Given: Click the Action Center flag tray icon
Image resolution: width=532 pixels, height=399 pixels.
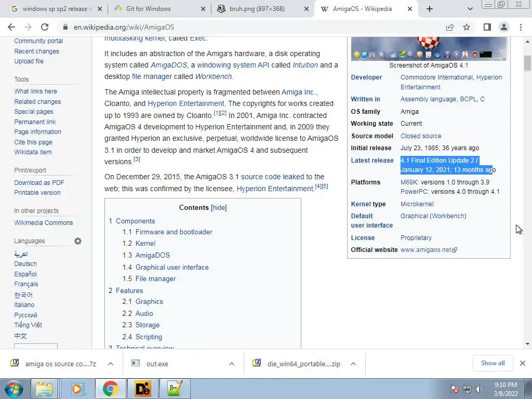Looking at the screenshot, I should pyautogui.click(x=454, y=389).
